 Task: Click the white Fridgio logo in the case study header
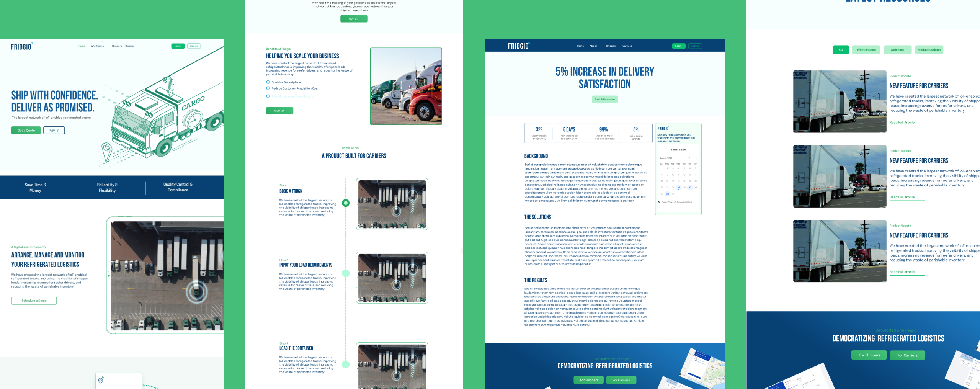tap(519, 46)
